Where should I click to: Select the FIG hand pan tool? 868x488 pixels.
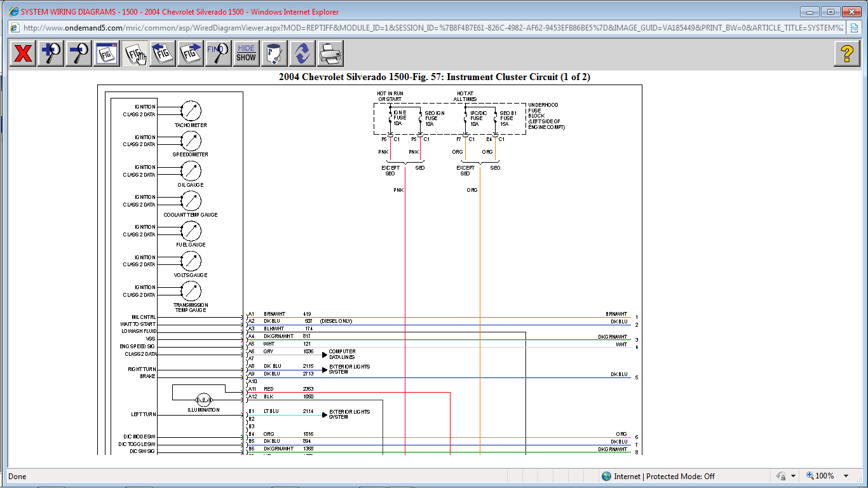coord(135,53)
